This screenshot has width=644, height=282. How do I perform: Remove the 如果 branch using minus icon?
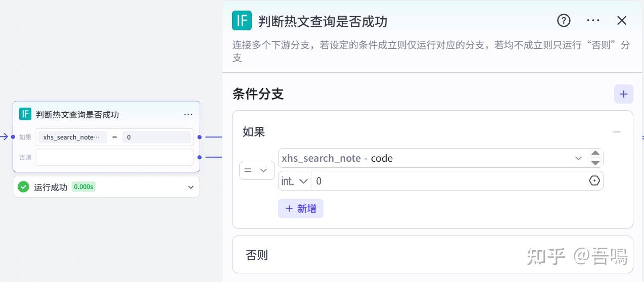pos(616,132)
